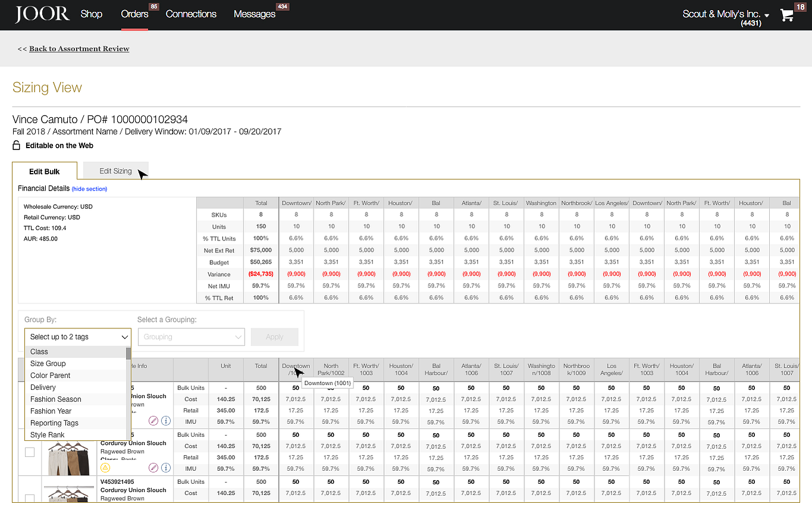Click the Wholesale Currency: USD text

(x=58, y=206)
